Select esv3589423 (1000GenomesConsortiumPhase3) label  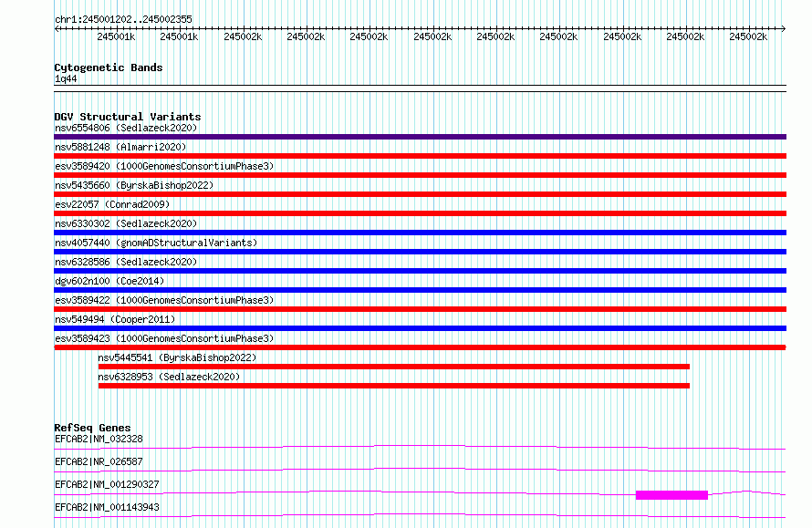coord(164,338)
